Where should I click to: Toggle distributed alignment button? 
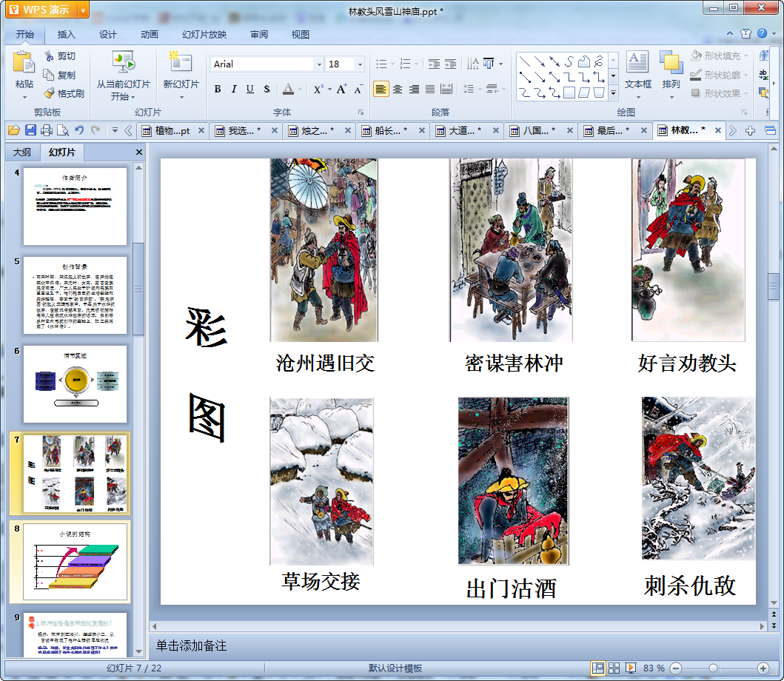[446, 90]
